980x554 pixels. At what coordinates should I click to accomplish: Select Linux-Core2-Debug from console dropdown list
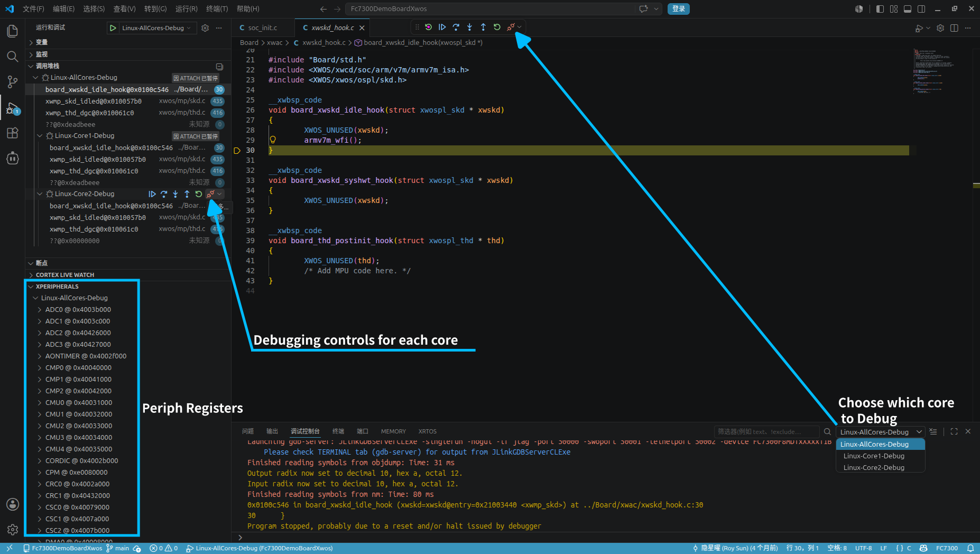point(881,468)
